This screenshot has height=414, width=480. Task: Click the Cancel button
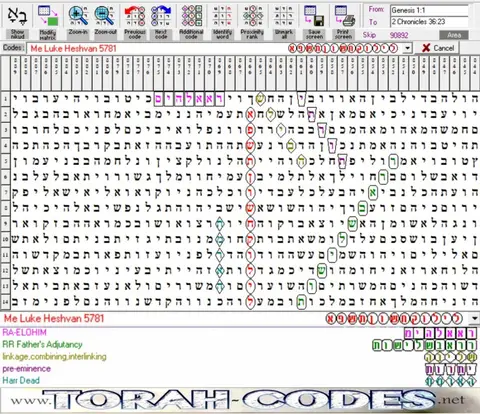[x=438, y=48]
